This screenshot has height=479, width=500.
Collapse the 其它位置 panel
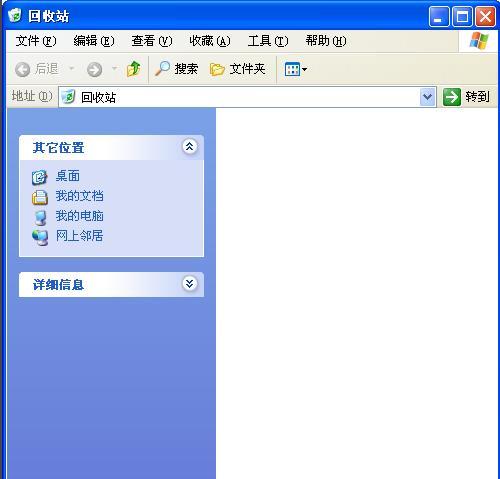(189, 146)
